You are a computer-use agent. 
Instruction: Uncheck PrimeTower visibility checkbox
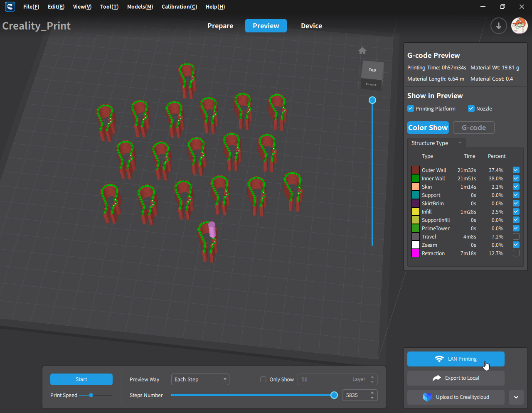[x=516, y=228]
